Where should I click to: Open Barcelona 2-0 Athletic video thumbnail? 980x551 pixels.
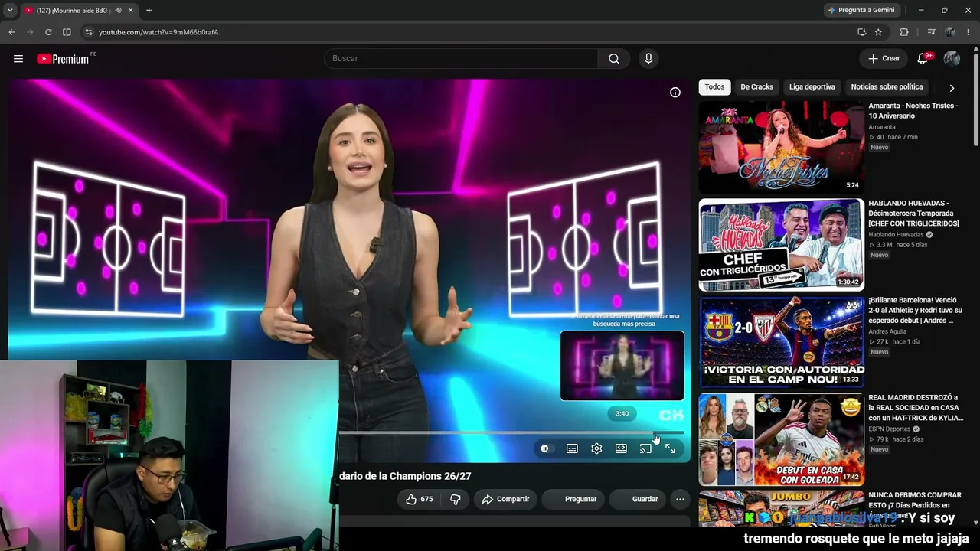coord(781,342)
